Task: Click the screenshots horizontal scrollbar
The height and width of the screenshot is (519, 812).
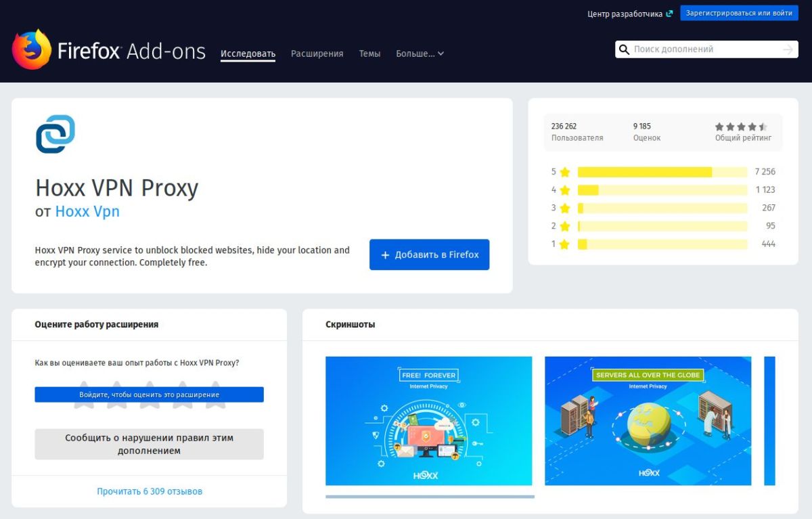Action: pos(430,497)
